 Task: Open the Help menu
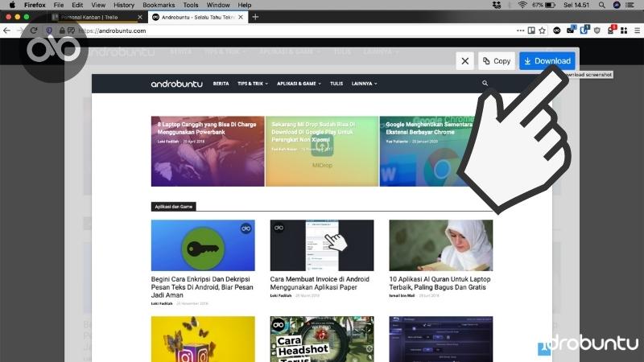click(245, 5)
